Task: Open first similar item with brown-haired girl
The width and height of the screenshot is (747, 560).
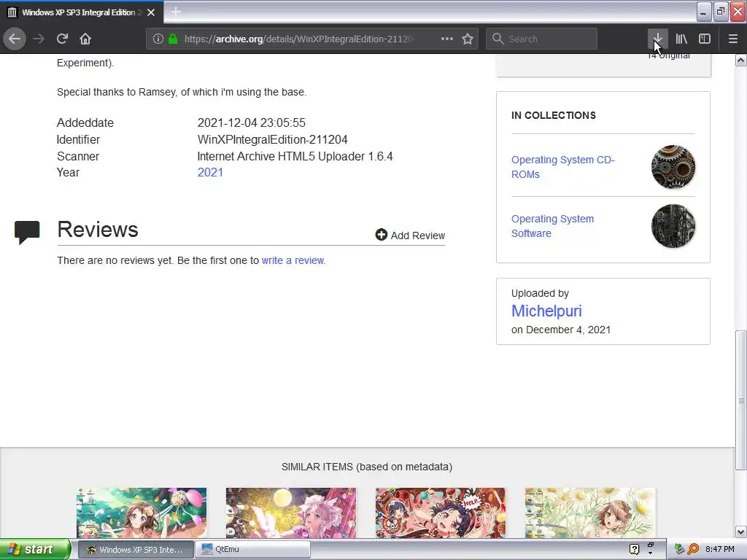Action: click(142, 513)
